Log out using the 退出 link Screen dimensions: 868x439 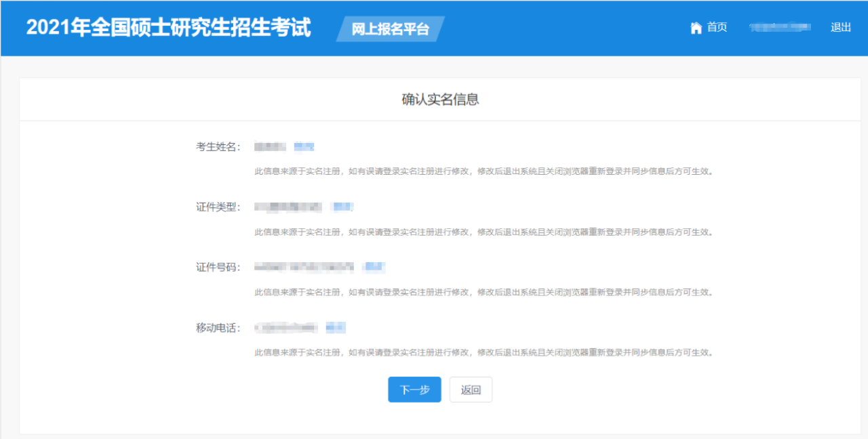840,28
